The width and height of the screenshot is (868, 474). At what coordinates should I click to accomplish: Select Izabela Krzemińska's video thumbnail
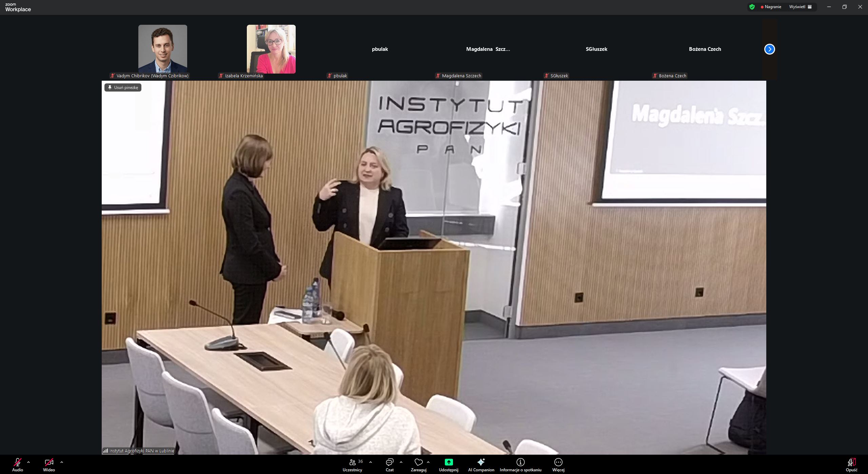pos(271,49)
